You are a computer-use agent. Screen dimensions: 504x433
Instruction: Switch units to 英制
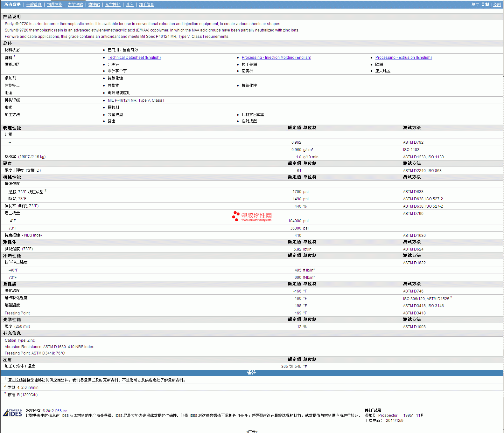pyautogui.click(x=485, y=4)
